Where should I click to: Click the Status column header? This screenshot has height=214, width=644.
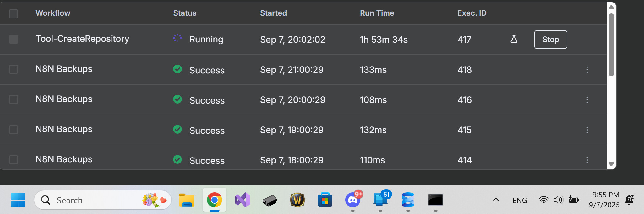185,13
